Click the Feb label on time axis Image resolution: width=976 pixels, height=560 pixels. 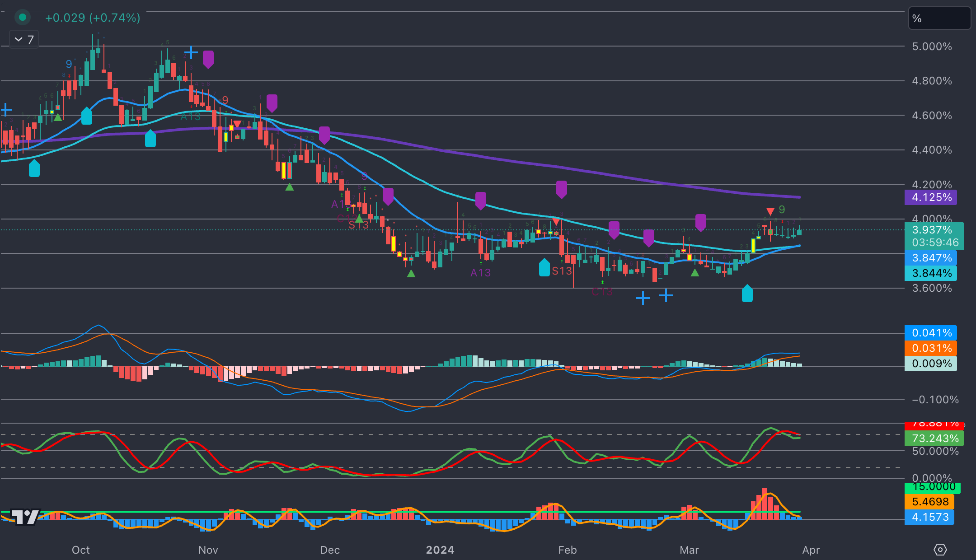pos(568,550)
